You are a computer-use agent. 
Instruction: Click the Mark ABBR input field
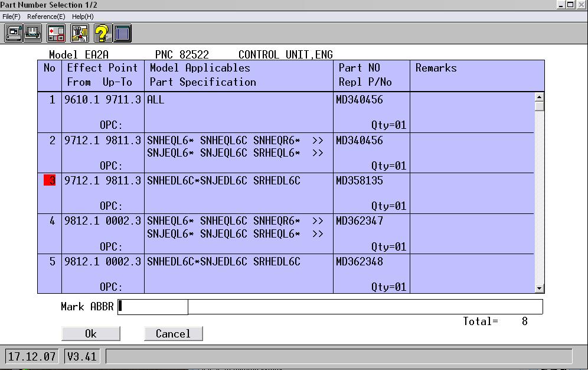click(x=153, y=306)
